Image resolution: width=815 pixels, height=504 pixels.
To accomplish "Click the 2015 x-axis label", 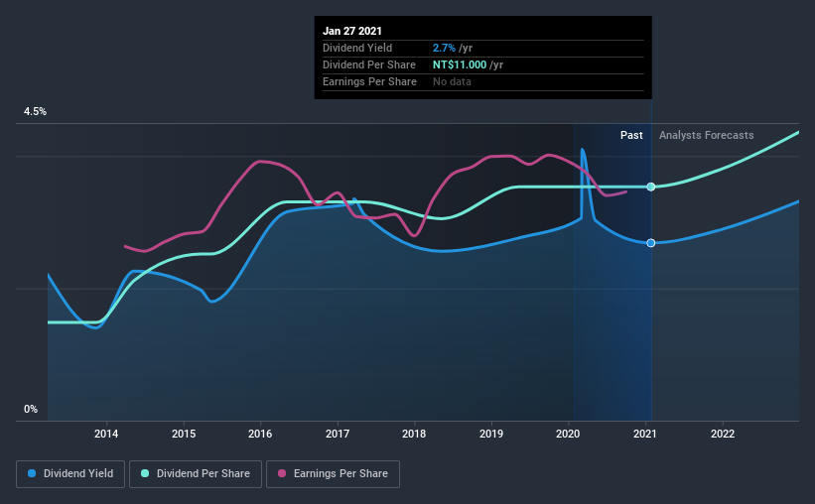I will coord(184,434).
